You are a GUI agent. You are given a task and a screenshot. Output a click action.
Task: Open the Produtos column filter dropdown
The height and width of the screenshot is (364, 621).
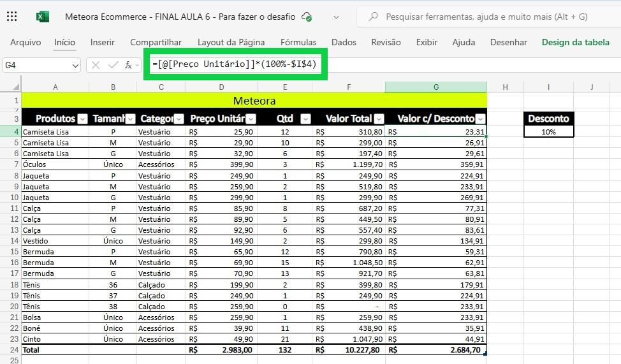click(x=82, y=119)
